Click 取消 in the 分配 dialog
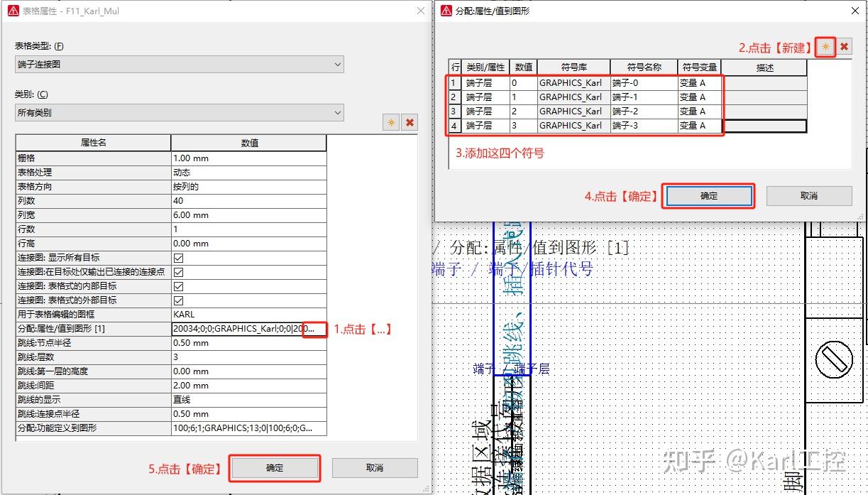The height and width of the screenshot is (495, 868). 808,195
